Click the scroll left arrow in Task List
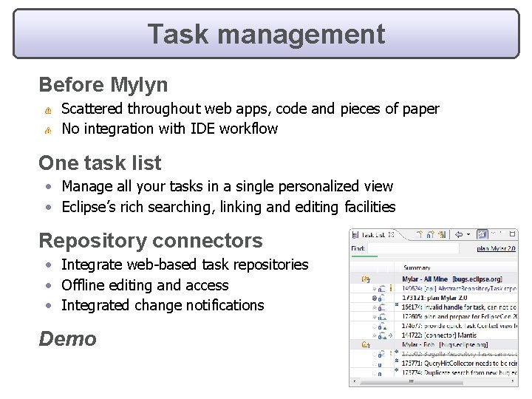The height and width of the screenshot is (399, 532). tap(355, 381)
